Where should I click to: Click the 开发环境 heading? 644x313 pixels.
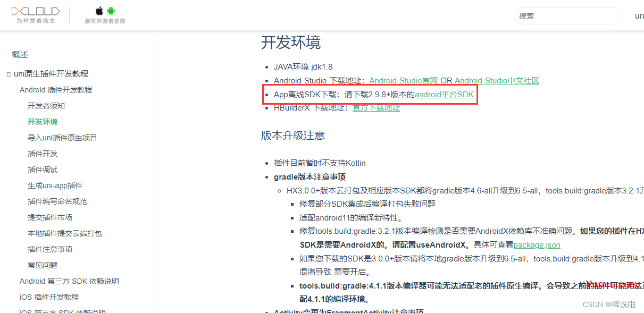coord(291,43)
